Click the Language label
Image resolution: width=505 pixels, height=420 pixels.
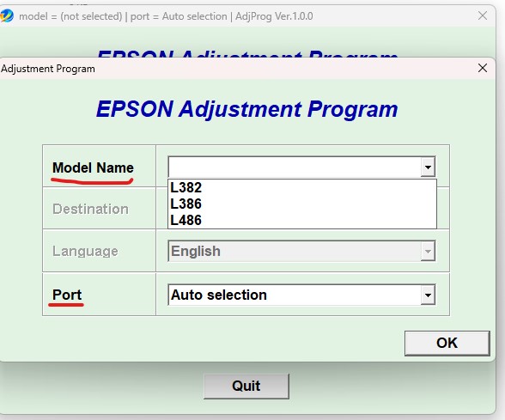85,251
